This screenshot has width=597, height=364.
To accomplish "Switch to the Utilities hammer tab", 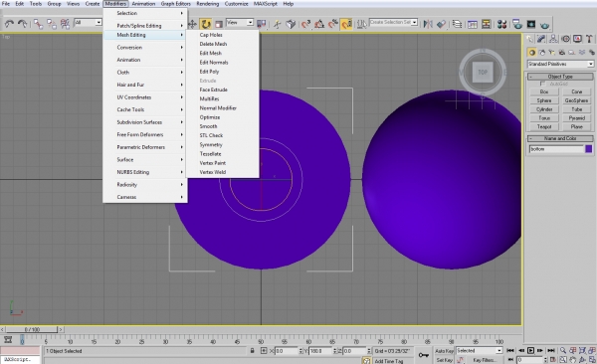I will [589, 39].
